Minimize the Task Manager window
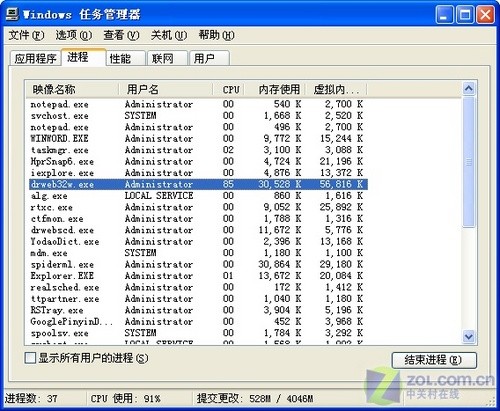This screenshot has height=411, width=500. coord(444,15)
